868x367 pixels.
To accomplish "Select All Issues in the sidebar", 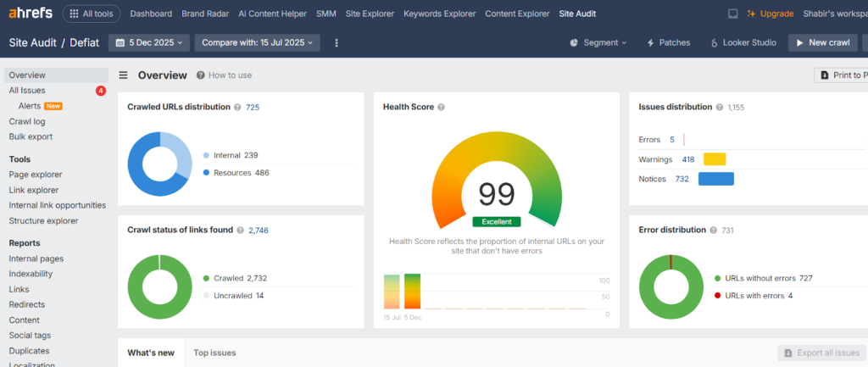I will click(x=27, y=91).
